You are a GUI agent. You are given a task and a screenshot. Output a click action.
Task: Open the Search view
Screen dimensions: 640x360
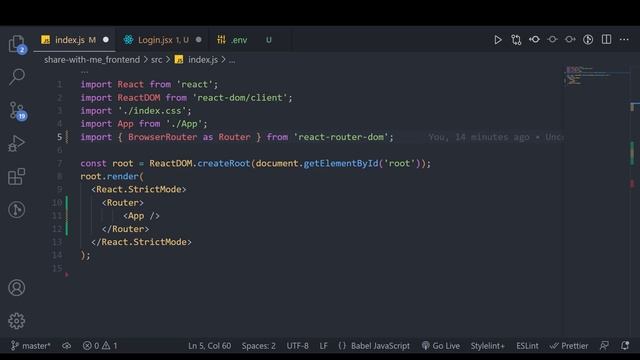point(17,77)
